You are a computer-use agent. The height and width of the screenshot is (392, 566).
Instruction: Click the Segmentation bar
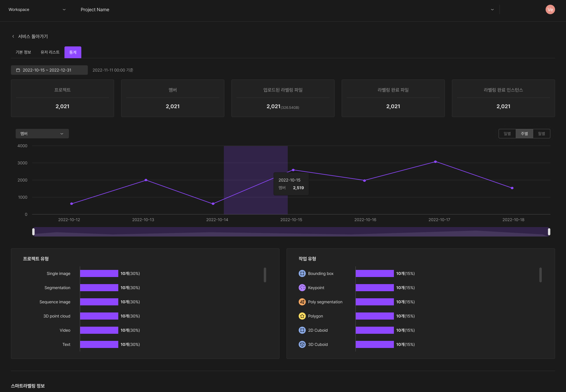click(x=99, y=288)
